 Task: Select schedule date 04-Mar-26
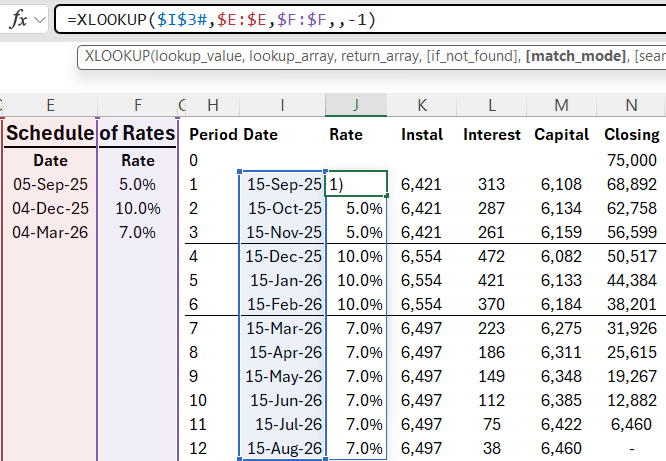(x=51, y=232)
